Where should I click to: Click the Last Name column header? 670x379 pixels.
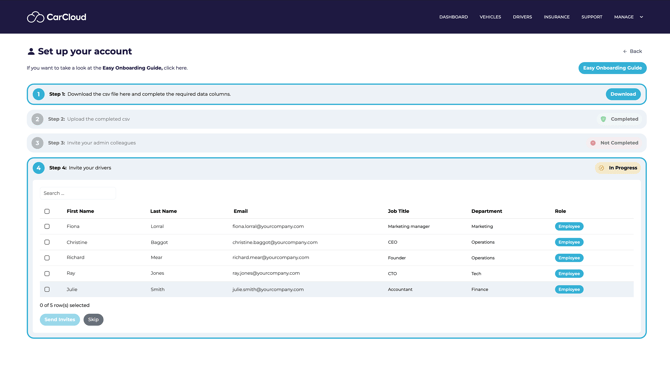163,211
